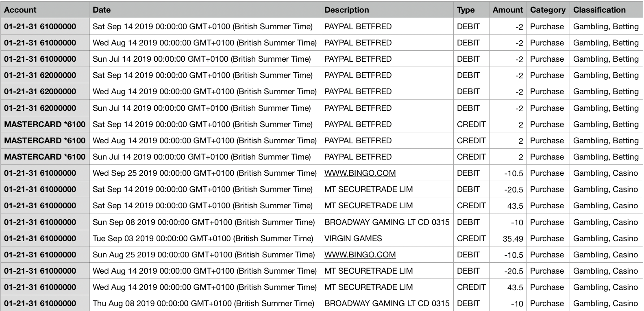Select the Wed Sep 25 2019 date cell
This screenshot has height=311, width=644.
(x=205, y=173)
